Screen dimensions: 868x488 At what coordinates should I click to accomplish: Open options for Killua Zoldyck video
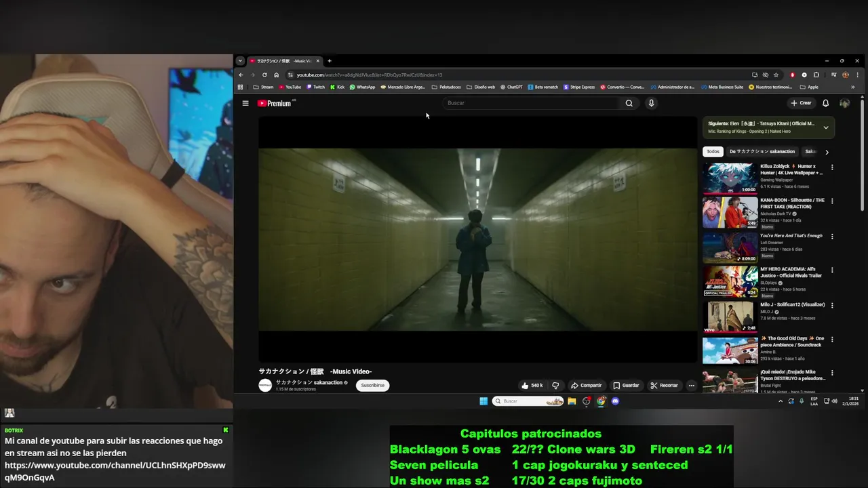click(832, 167)
